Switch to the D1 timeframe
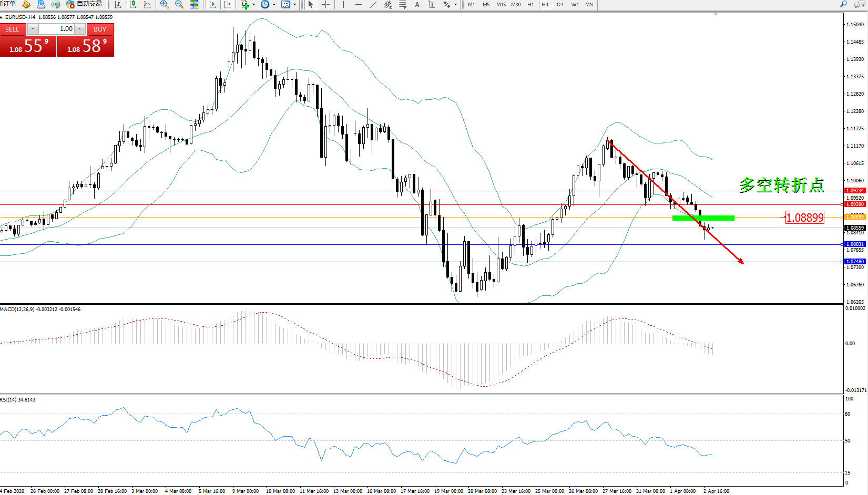 click(560, 5)
